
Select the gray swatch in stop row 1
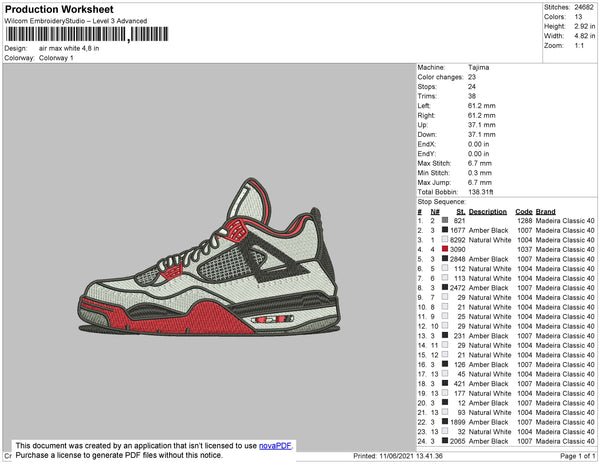[x=445, y=220]
